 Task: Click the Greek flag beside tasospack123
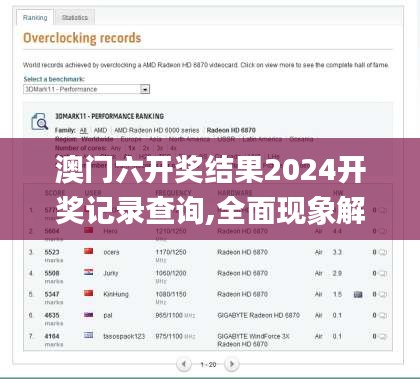89,335
